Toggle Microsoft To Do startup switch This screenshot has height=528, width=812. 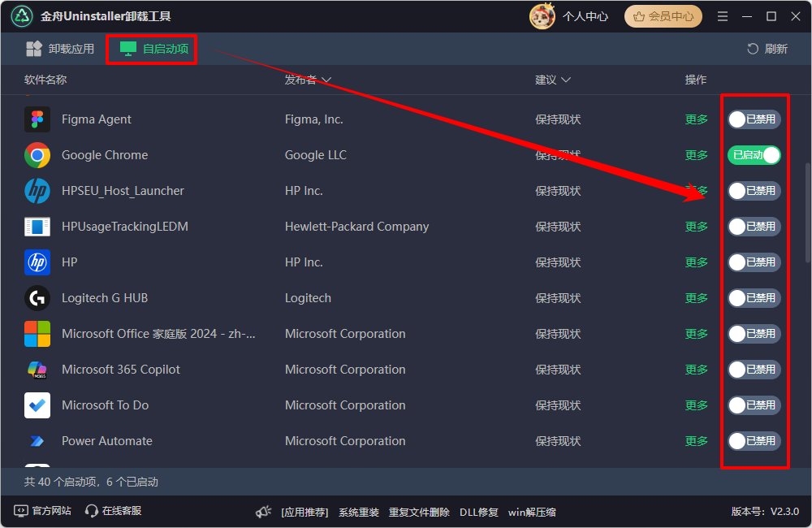point(754,405)
